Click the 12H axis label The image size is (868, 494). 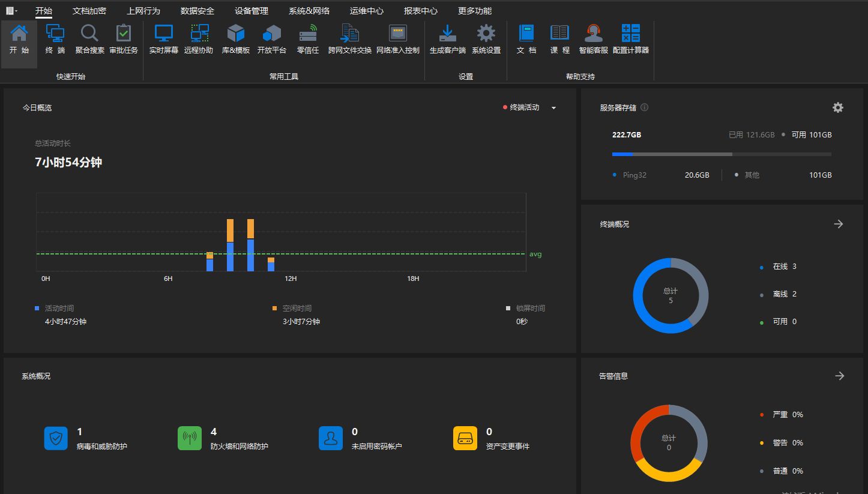coord(291,279)
